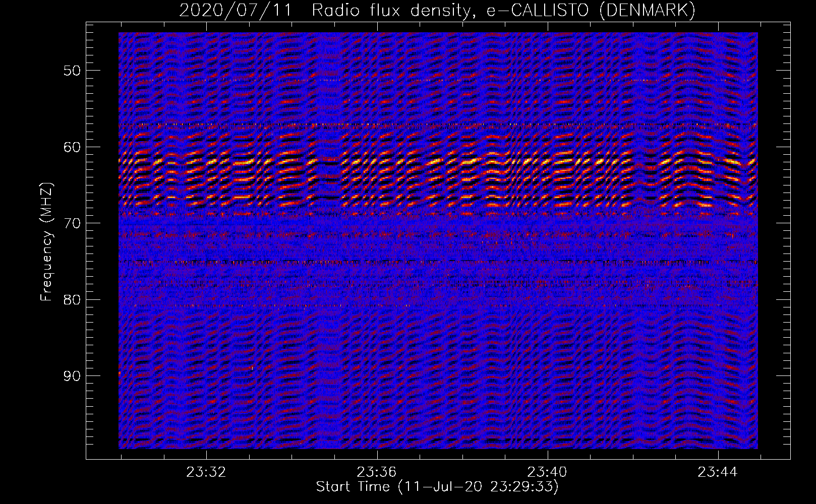Screen dimensions: 816x504
Task: Click the "Start Time (11-Jul-20 23:29:33)" axis label
Action: click(437, 487)
